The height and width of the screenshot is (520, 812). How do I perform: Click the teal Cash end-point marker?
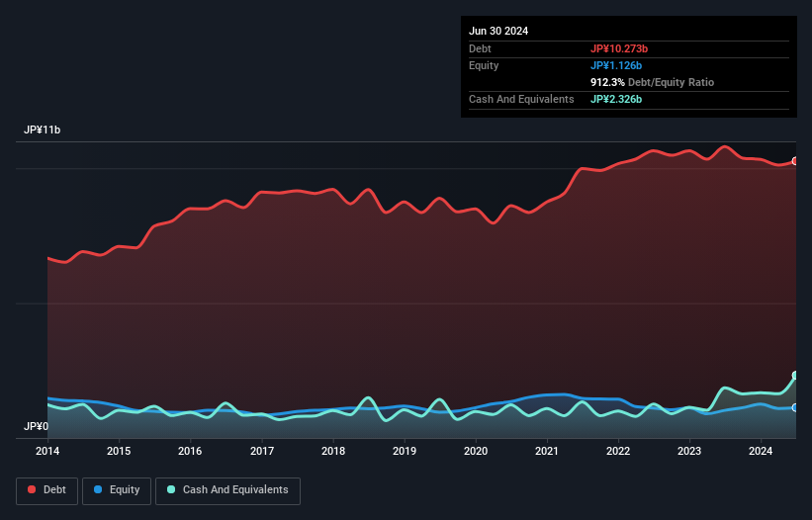795,375
